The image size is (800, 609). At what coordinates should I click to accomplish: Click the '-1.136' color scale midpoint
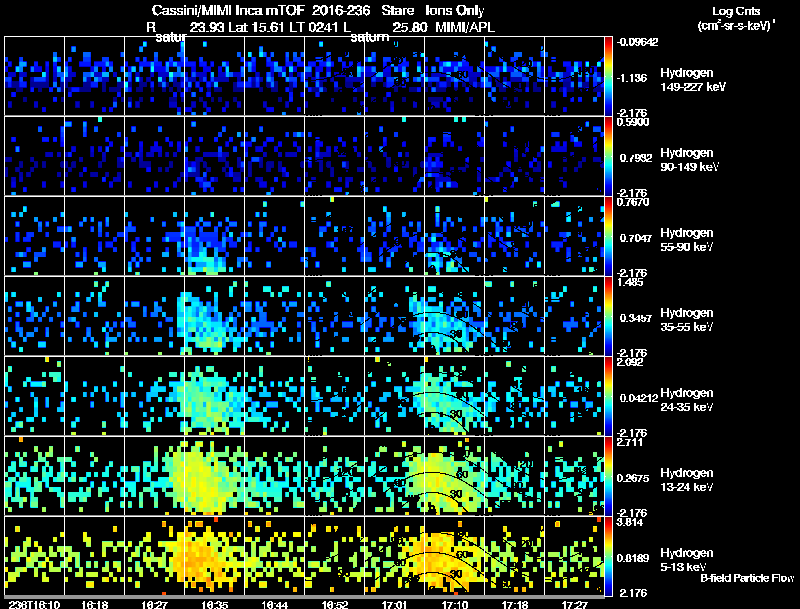[x=632, y=78]
